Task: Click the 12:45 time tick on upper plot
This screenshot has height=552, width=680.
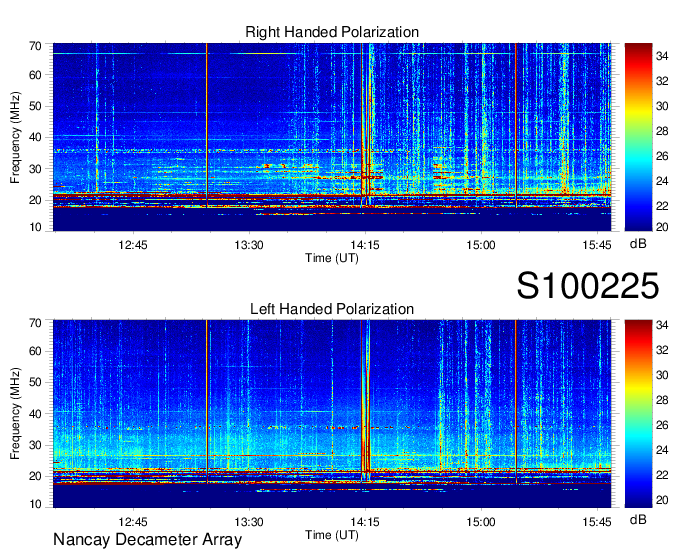Action: pos(133,245)
